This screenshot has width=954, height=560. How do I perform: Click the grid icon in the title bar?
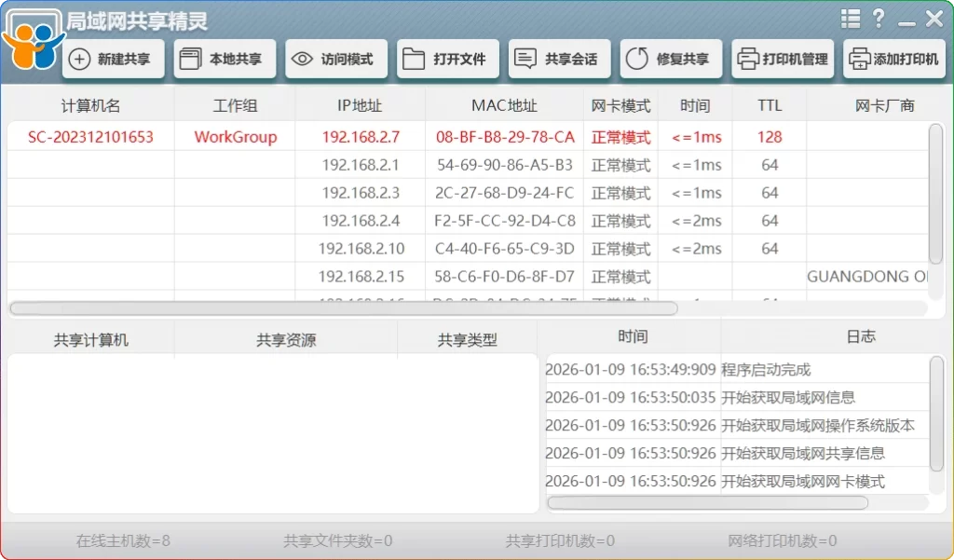[x=850, y=18]
